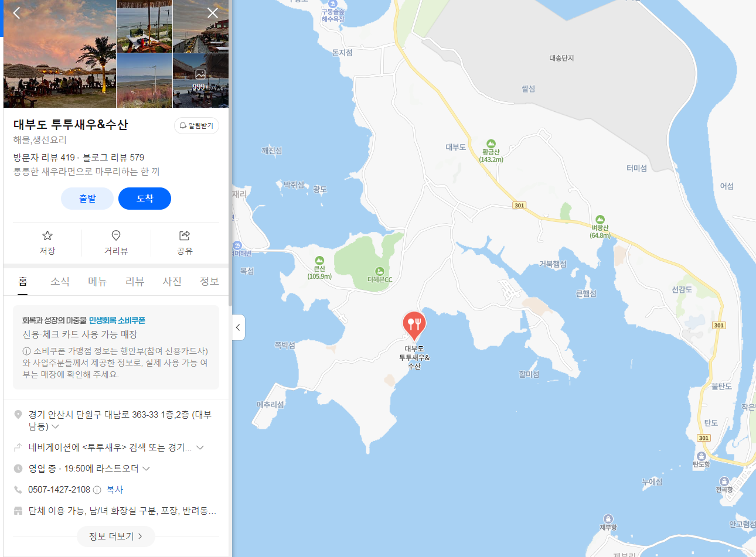Set as departure with the 출발 button

point(87,199)
